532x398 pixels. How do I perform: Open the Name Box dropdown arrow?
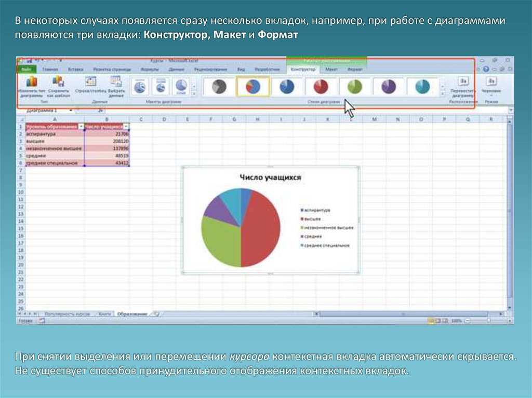point(71,111)
